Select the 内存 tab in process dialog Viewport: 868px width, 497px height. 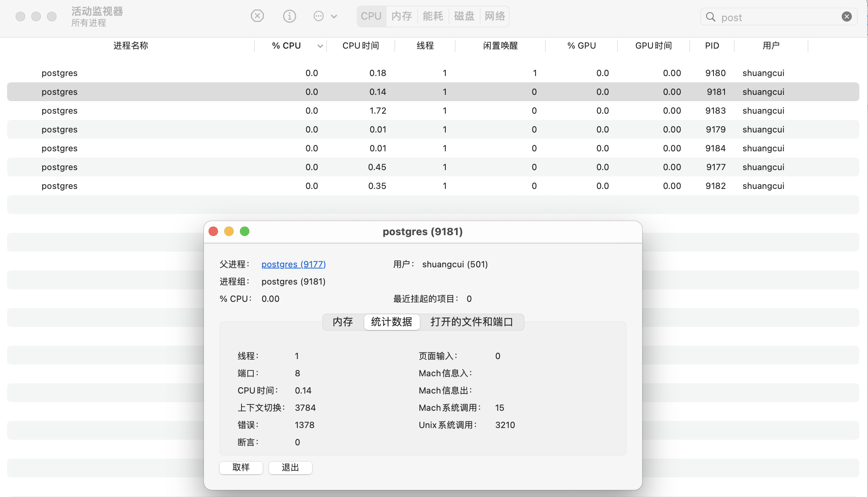[x=343, y=322]
